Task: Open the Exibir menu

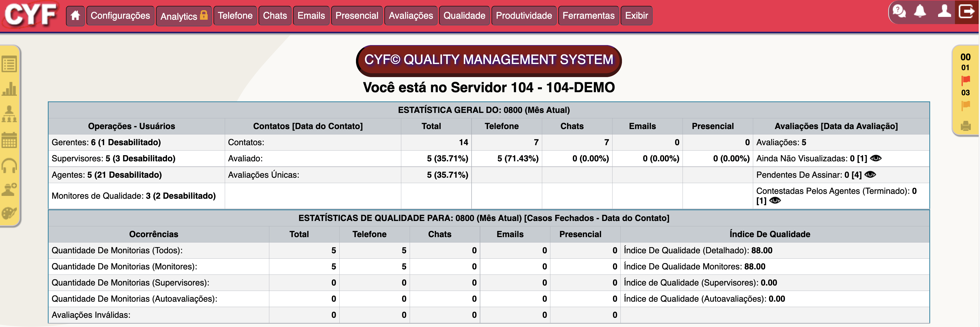Action: click(x=637, y=16)
